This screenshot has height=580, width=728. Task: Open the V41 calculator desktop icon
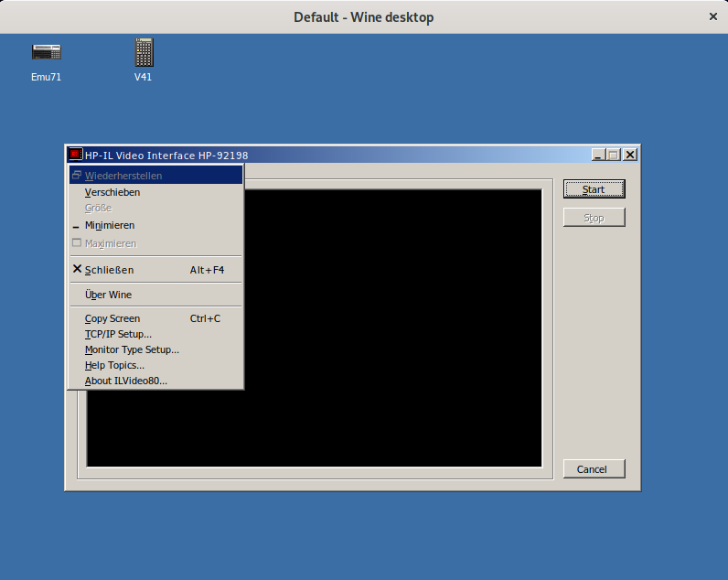click(x=143, y=54)
